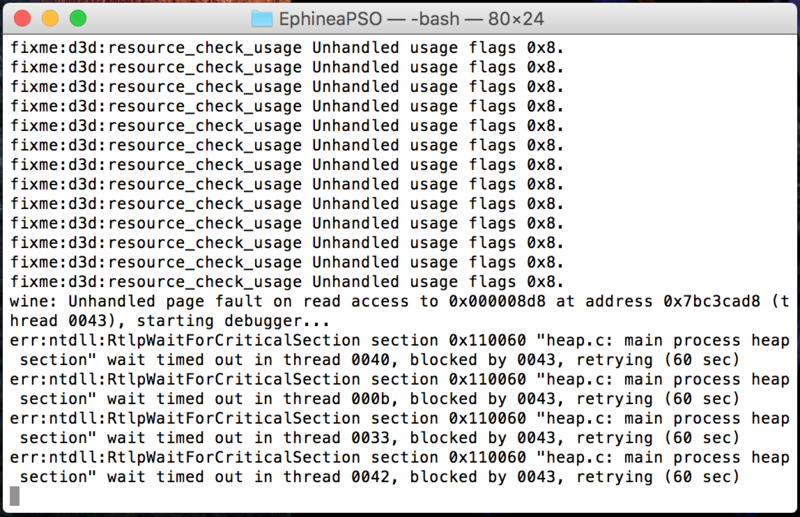The image size is (800, 517).
Task: Click the EphineaPSO — -bash — 80×24 title text
Action: (x=411, y=19)
